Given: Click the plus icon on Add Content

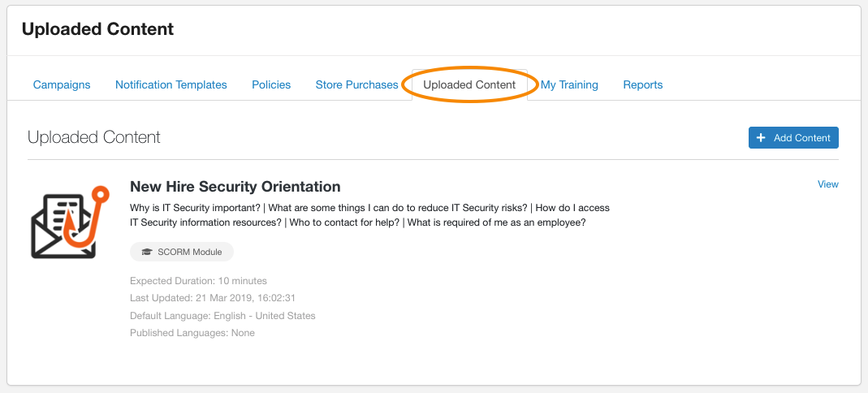Looking at the screenshot, I should pos(761,138).
